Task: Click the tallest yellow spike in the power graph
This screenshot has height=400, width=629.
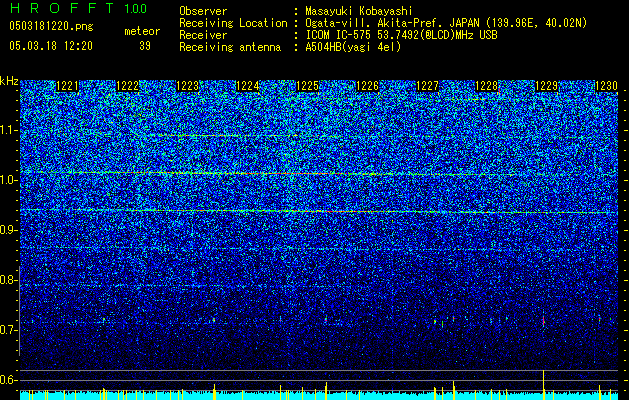Action: [544, 384]
